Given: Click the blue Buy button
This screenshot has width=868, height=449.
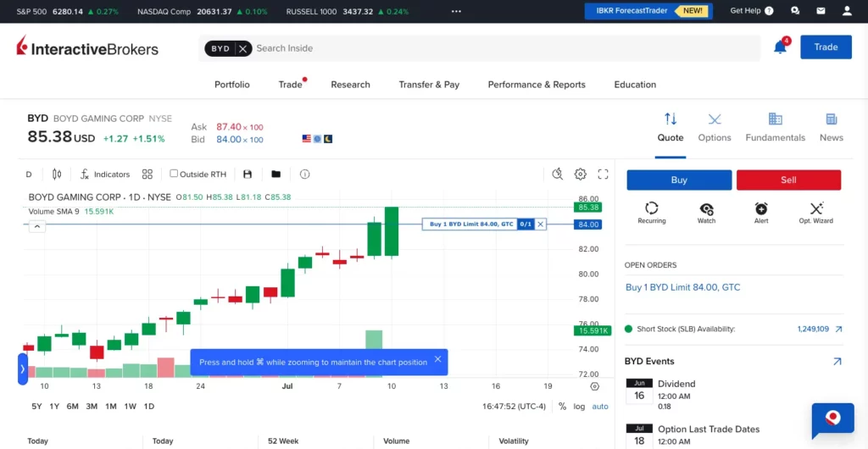Looking at the screenshot, I should point(679,180).
